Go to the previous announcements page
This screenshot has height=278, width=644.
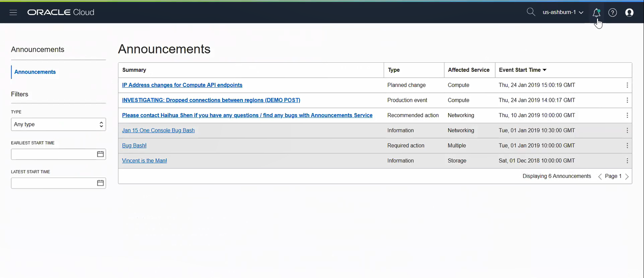pyautogui.click(x=600, y=177)
